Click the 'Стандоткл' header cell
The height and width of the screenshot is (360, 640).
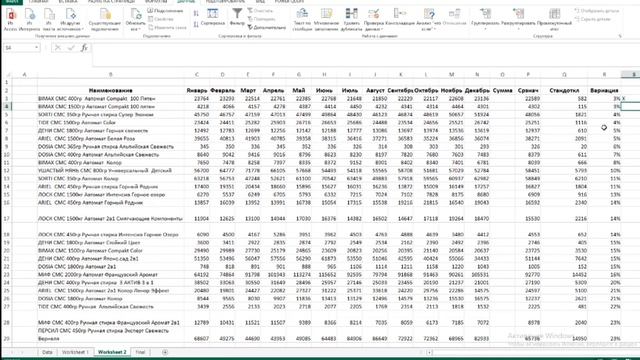pyautogui.click(x=564, y=90)
